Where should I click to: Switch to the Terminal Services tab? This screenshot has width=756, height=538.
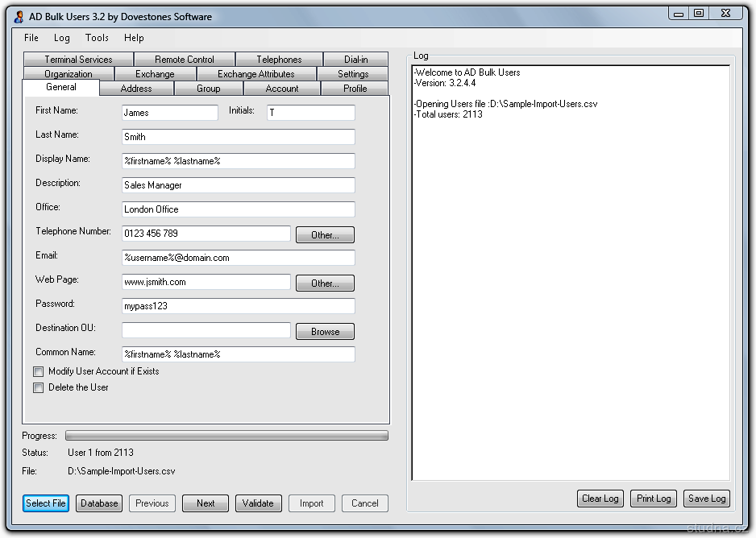pos(78,60)
